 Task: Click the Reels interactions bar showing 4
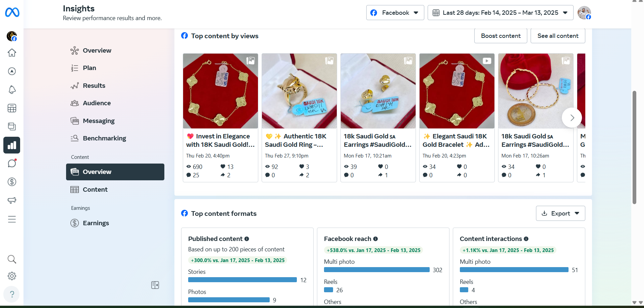tap(464, 290)
